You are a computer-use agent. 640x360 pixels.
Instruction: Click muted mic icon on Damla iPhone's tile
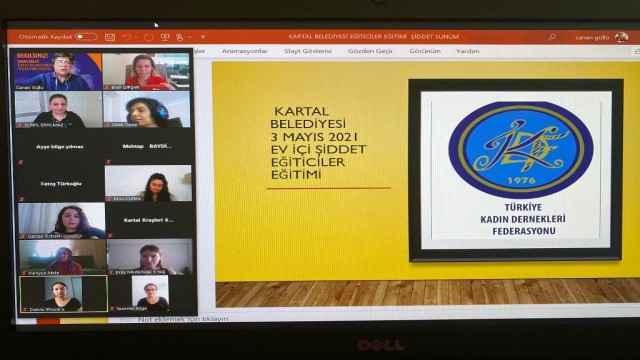[x=25, y=309]
